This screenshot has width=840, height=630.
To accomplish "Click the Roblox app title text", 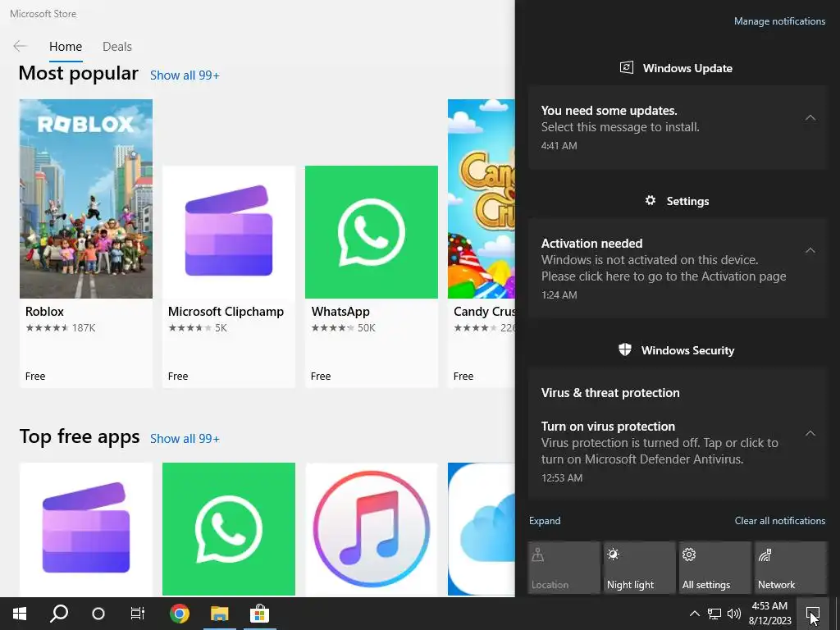I will point(44,311).
